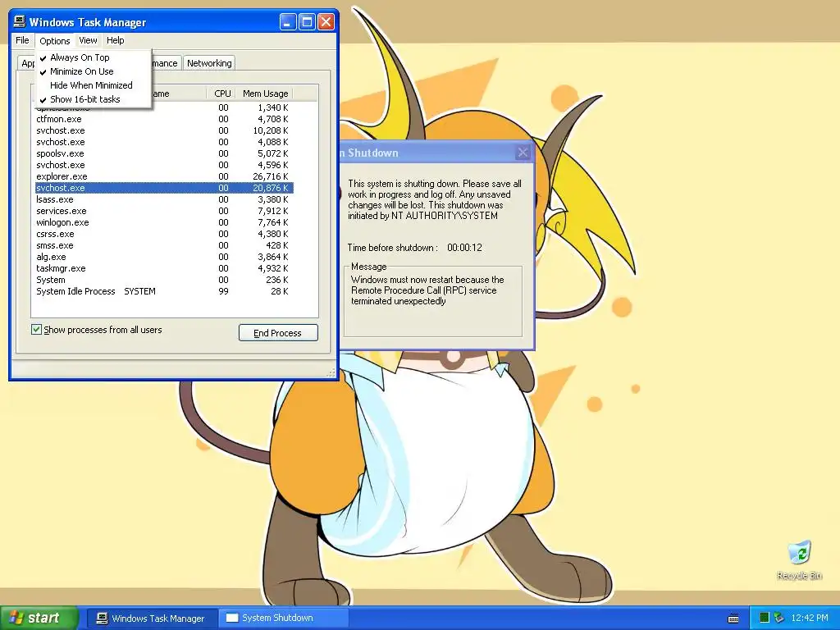This screenshot has width=840, height=630.
Task: Toggle Minimize On Use option
Action: (x=94, y=71)
